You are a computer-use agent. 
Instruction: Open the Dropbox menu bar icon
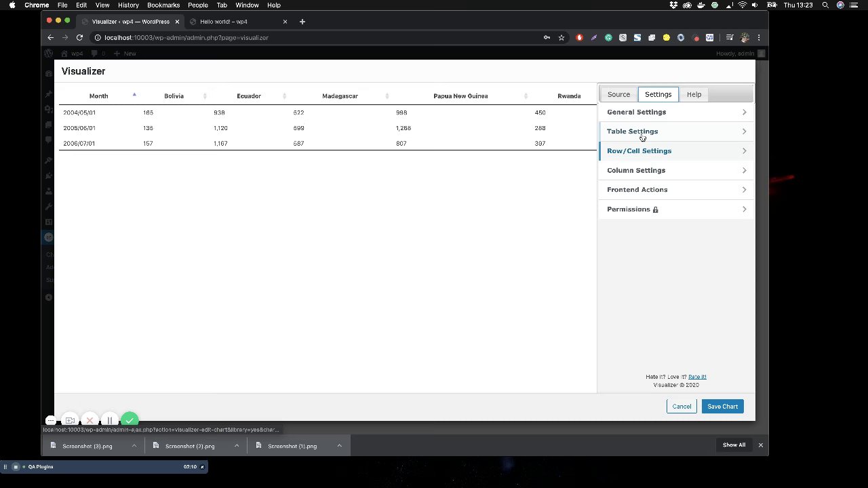pos(673,5)
